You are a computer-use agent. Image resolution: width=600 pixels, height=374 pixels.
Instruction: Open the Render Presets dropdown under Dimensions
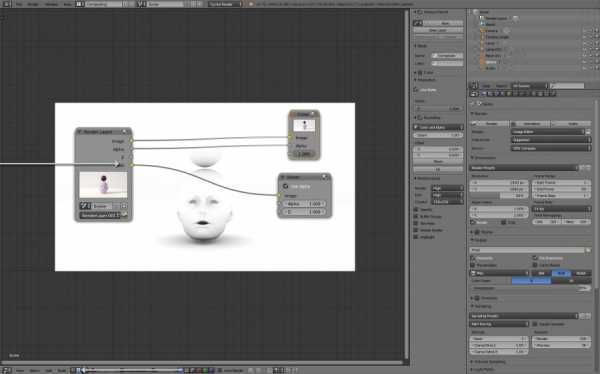point(523,168)
